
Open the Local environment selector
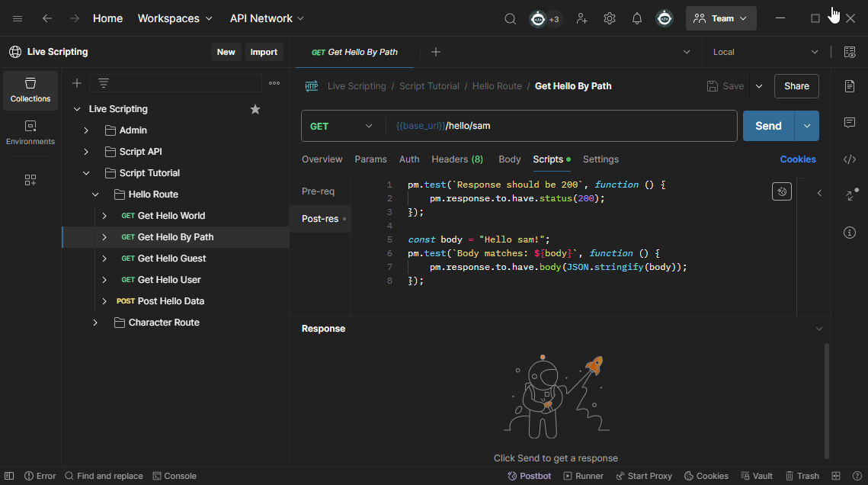[765, 52]
